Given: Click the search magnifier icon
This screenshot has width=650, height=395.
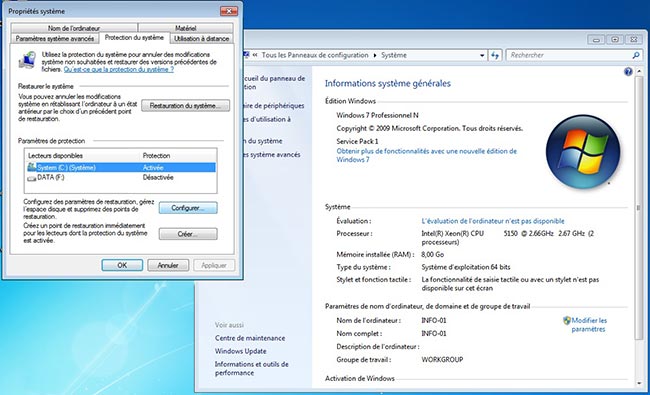Looking at the screenshot, I should pos(635,55).
